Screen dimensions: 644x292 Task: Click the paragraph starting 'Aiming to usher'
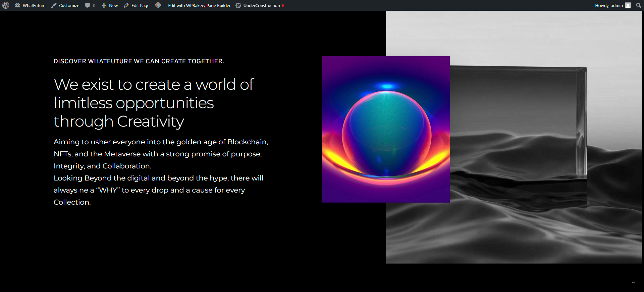[161, 154]
